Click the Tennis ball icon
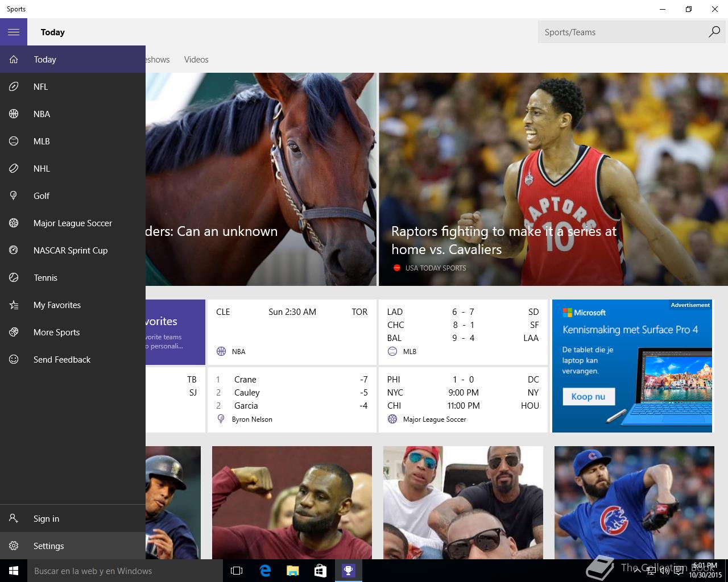This screenshot has height=582, width=728. tap(14, 277)
